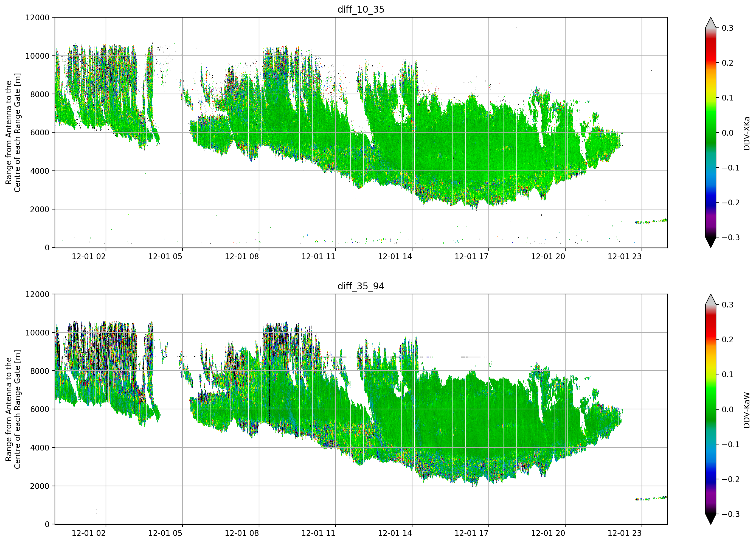Image resolution: width=756 pixels, height=543 pixels.
Task: Click the 10000 y-axis tick on top plot
Action: (37, 56)
